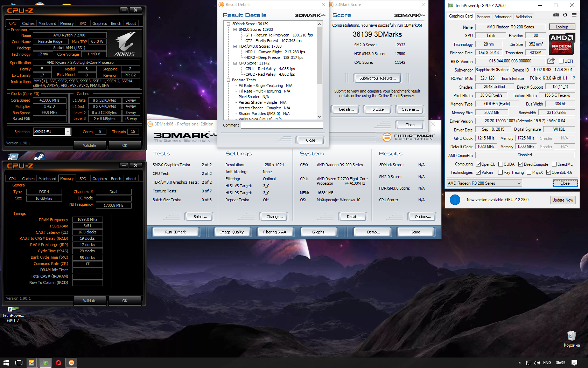588x368 pixels.
Task: Click the GPU-Z refresh icon
Action: click(565, 15)
